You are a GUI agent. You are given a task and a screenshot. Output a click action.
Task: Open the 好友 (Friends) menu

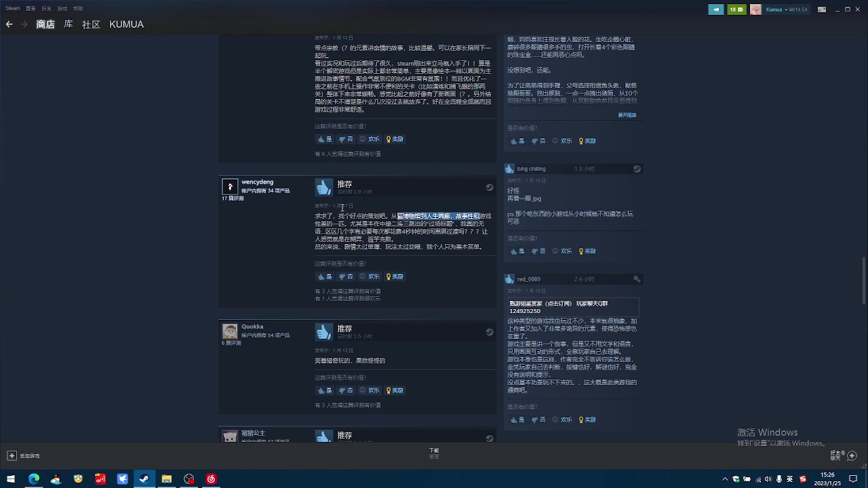pos(46,9)
